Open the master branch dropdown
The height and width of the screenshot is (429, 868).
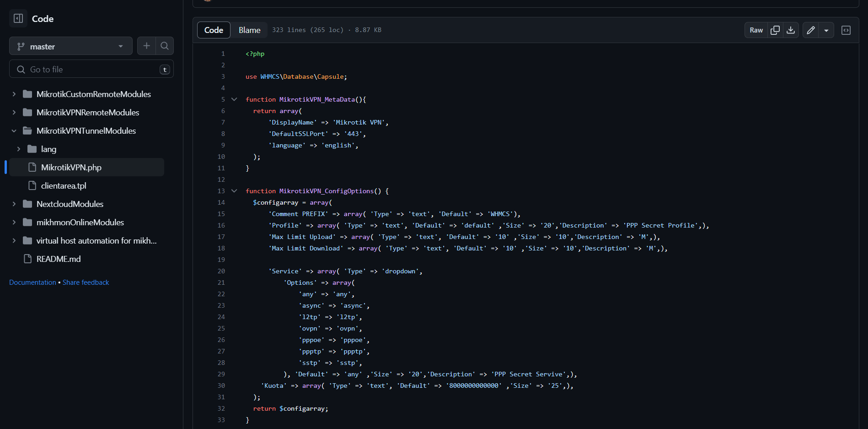pyautogui.click(x=71, y=46)
